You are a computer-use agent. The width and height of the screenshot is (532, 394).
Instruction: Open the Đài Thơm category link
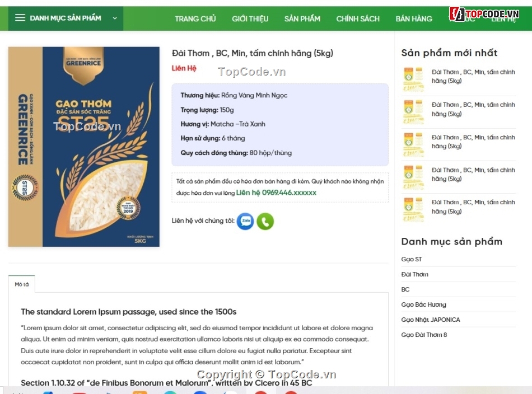pos(414,274)
